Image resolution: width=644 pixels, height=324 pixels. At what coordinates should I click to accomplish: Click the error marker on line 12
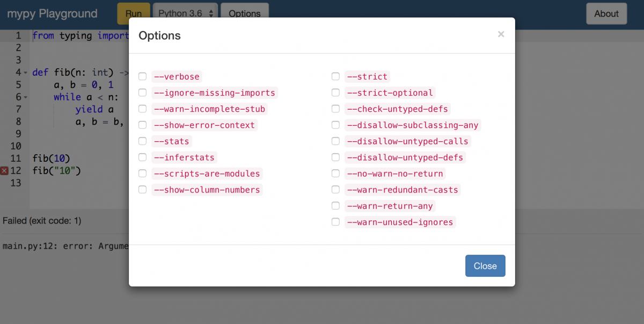4,171
